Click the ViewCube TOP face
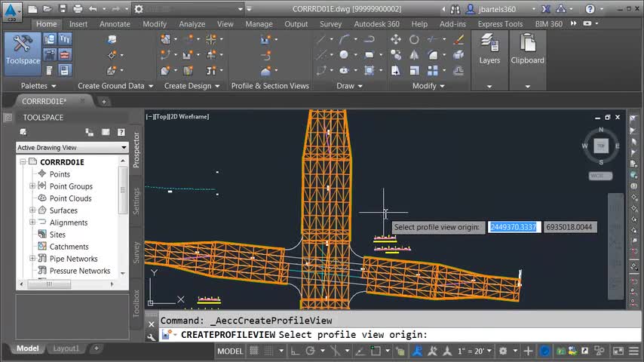The height and width of the screenshot is (362, 644). (x=600, y=146)
